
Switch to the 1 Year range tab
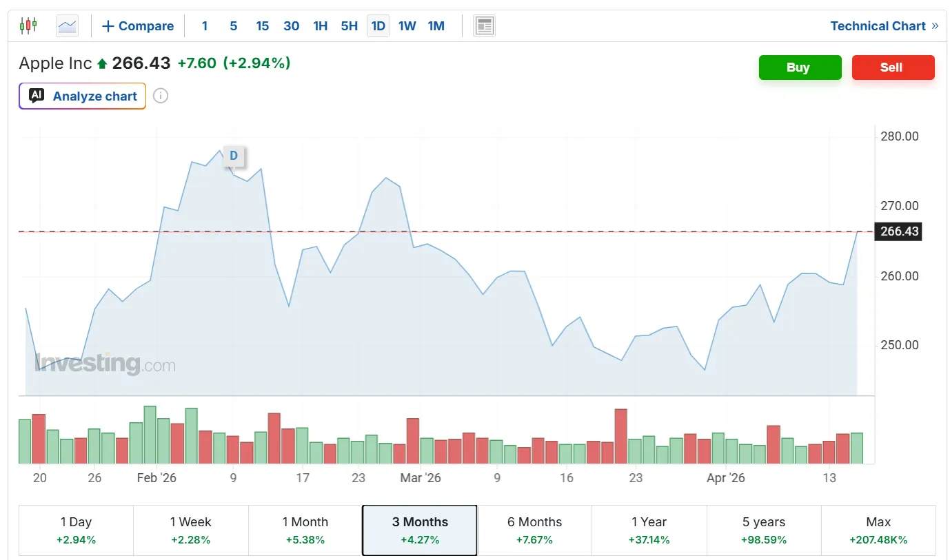649,530
